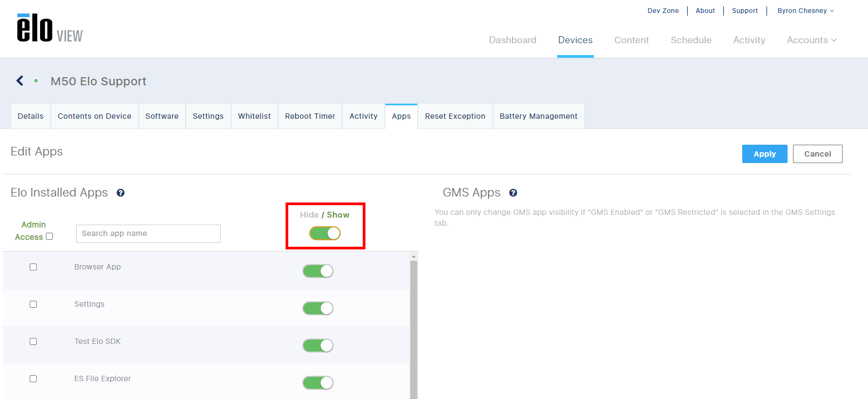Check the Test Elo SDK checkbox
This screenshot has width=868, height=399.
[33, 342]
